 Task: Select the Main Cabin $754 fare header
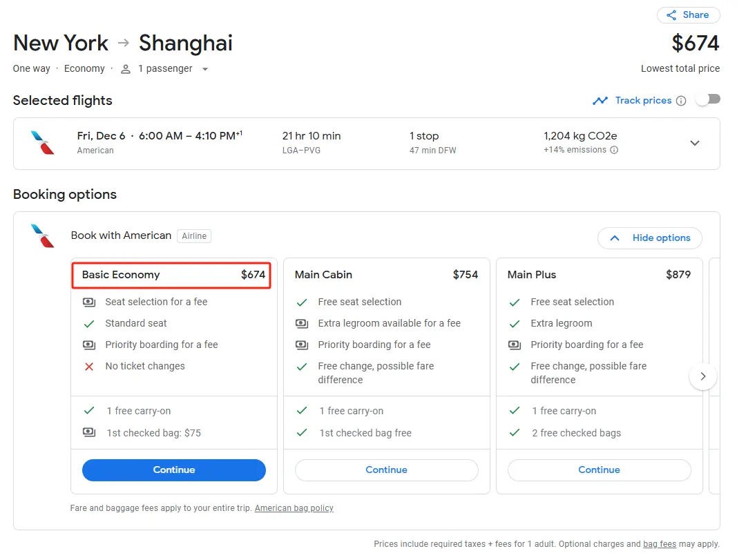click(x=386, y=275)
